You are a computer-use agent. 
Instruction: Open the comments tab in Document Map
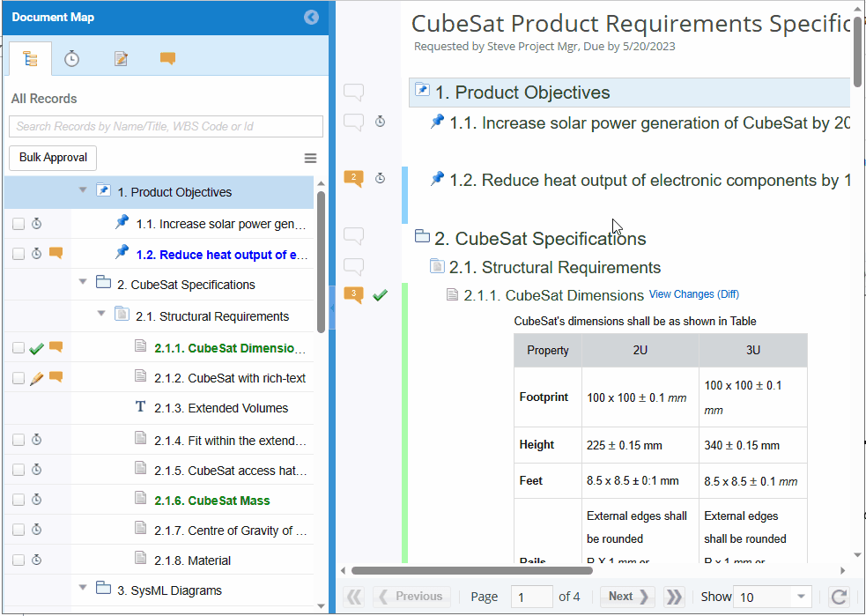pyautogui.click(x=167, y=59)
